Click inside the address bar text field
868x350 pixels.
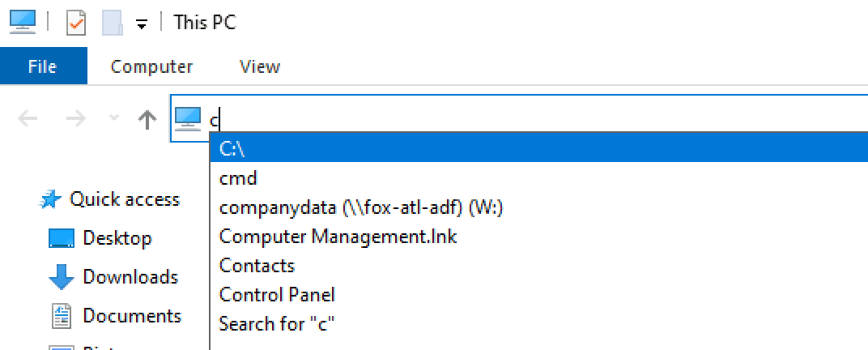519,118
